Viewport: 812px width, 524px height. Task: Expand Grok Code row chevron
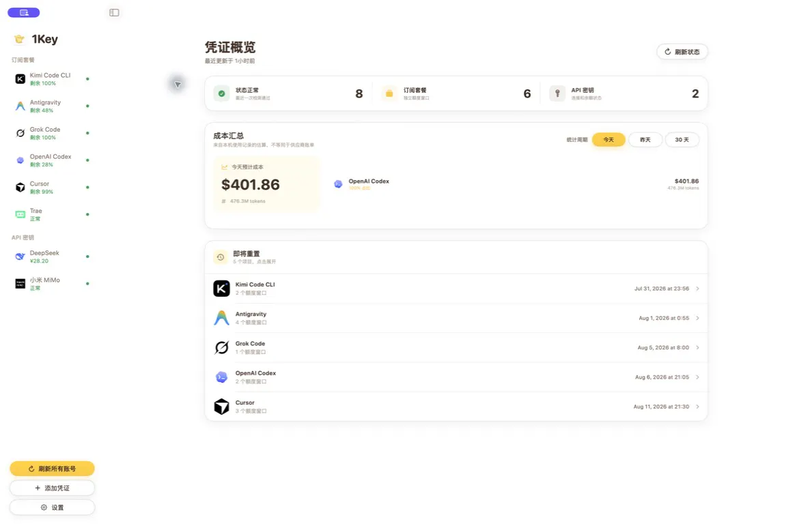697,347
